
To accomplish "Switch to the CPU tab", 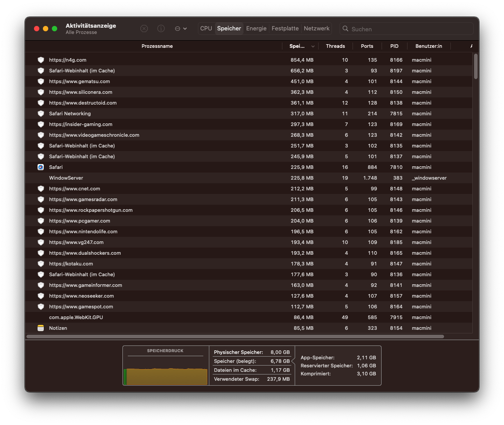I will [x=206, y=29].
